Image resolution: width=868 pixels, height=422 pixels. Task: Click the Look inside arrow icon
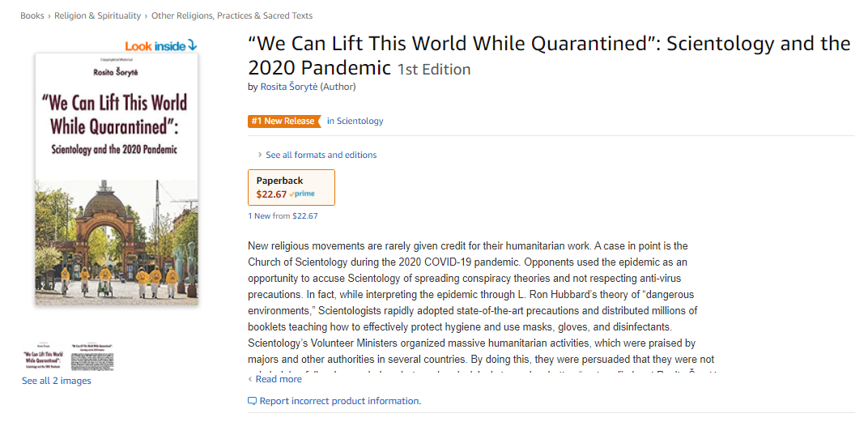pyautogui.click(x=192, y=45)
